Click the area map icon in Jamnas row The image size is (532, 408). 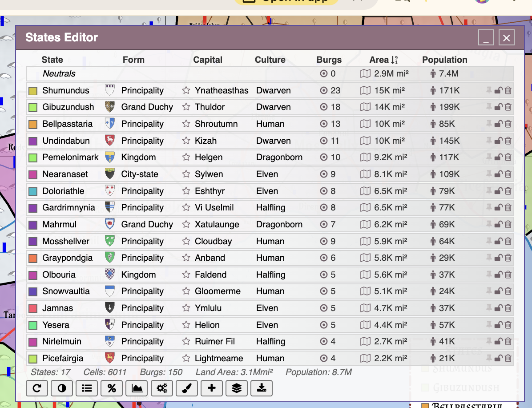coord(365,308)
